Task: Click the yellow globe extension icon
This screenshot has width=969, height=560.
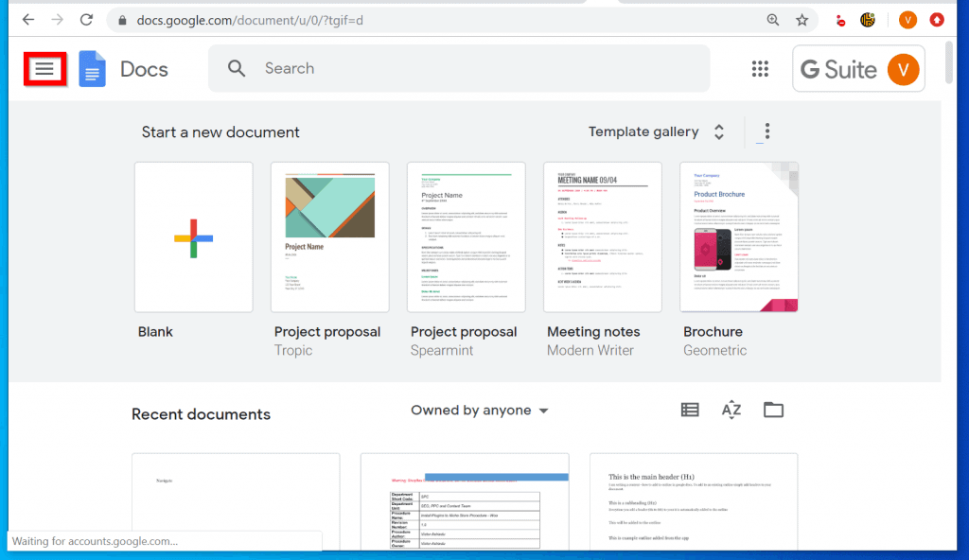Action: click(868, 21)
